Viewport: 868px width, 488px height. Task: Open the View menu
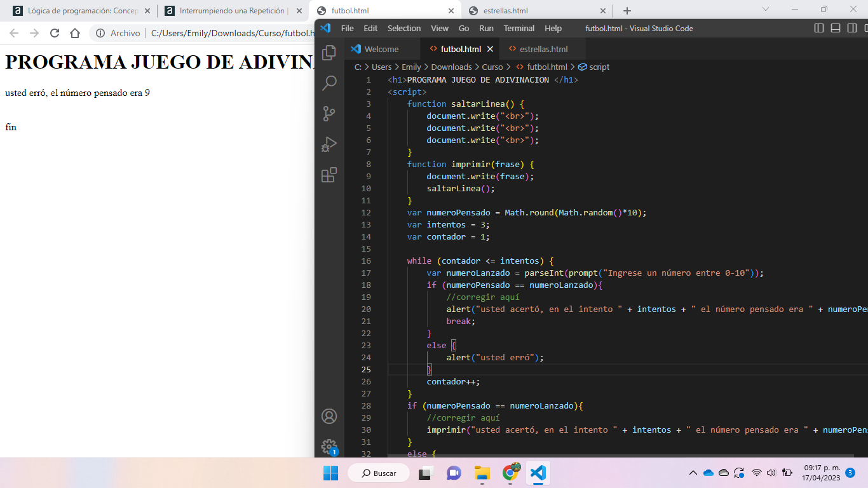click(x=440, y=28)
